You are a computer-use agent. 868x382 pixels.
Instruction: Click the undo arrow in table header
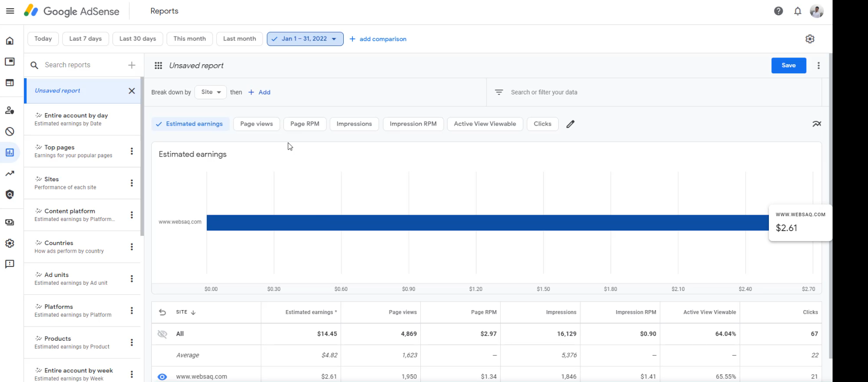tap(162, 312)
